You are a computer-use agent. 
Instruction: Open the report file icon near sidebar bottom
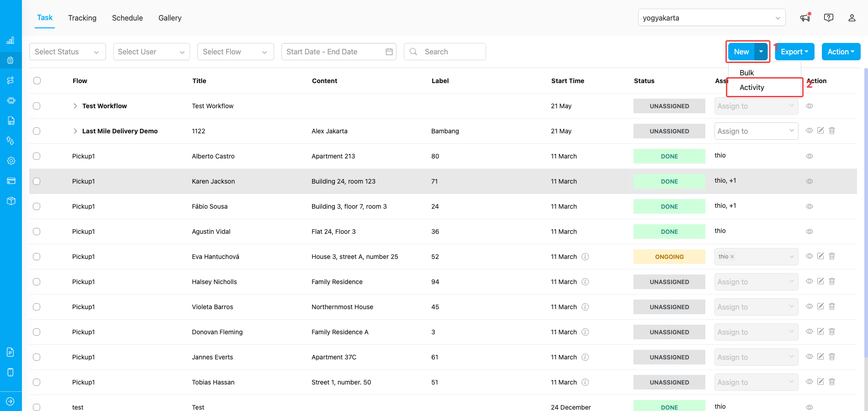click(11, 352)
